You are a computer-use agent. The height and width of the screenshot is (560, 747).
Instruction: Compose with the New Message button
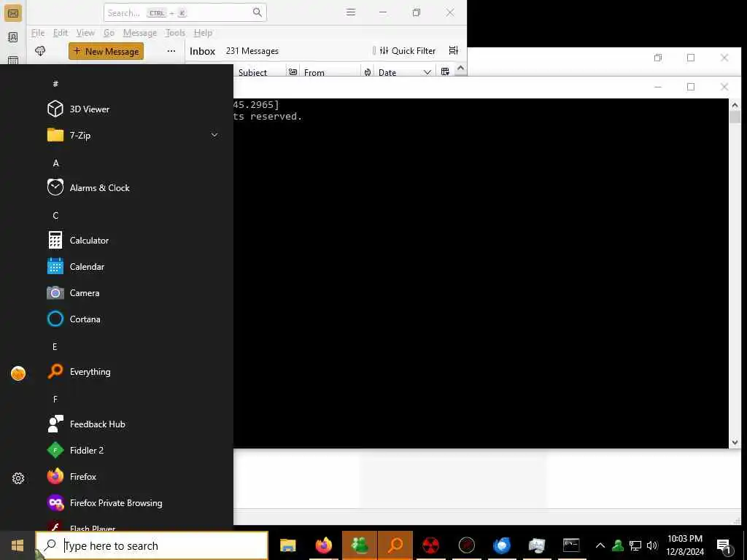pyautogui.click(x=107, y=52)
